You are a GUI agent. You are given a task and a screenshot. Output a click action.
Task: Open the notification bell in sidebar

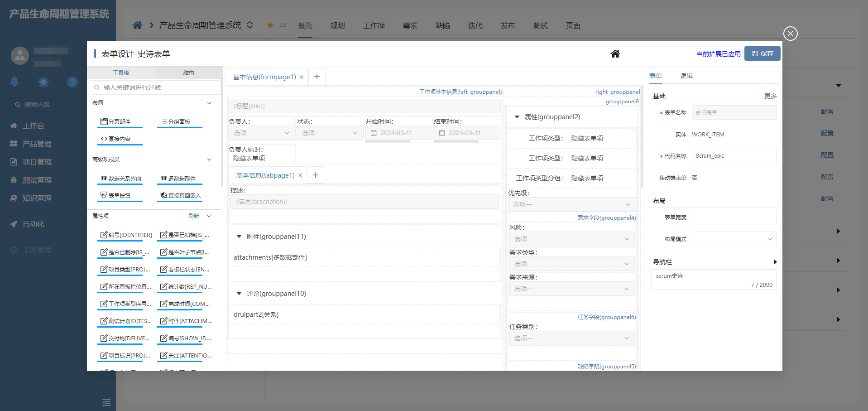14,82
